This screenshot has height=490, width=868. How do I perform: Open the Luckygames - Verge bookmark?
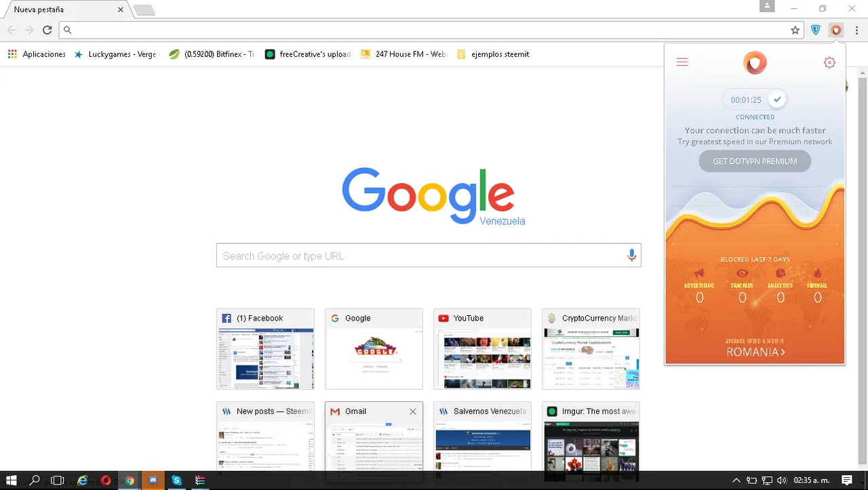[x=115, y=54]
